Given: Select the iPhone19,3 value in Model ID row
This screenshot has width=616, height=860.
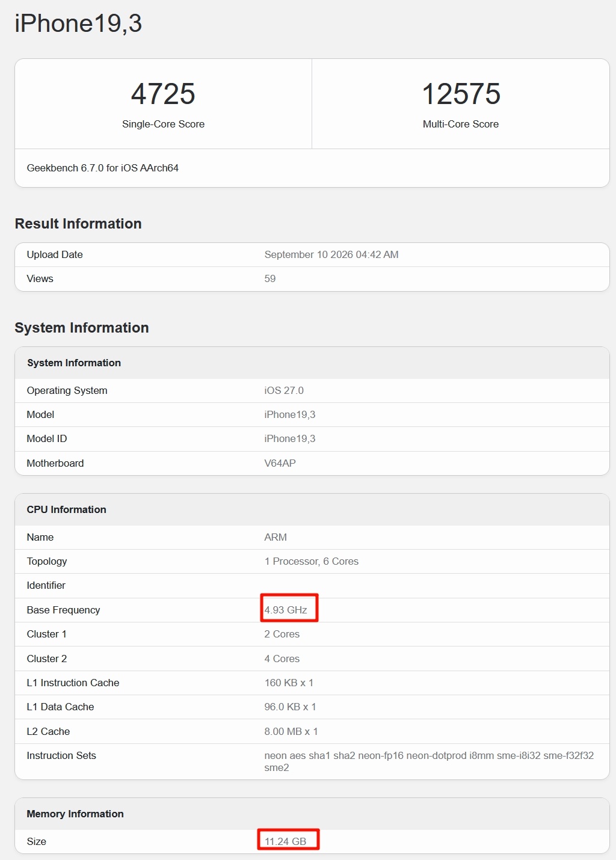Looking at the screenshot, I should [x=290, y=438].
